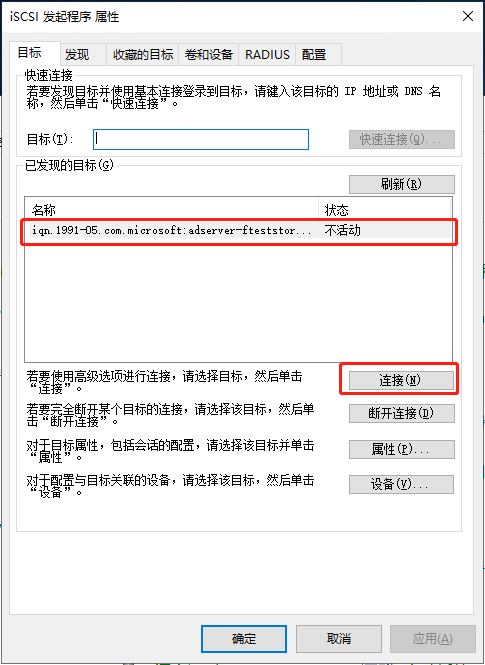The height and width of the screenshot is (665, 485).
Task: Open the 配置 tab
Action: (314, 54)
